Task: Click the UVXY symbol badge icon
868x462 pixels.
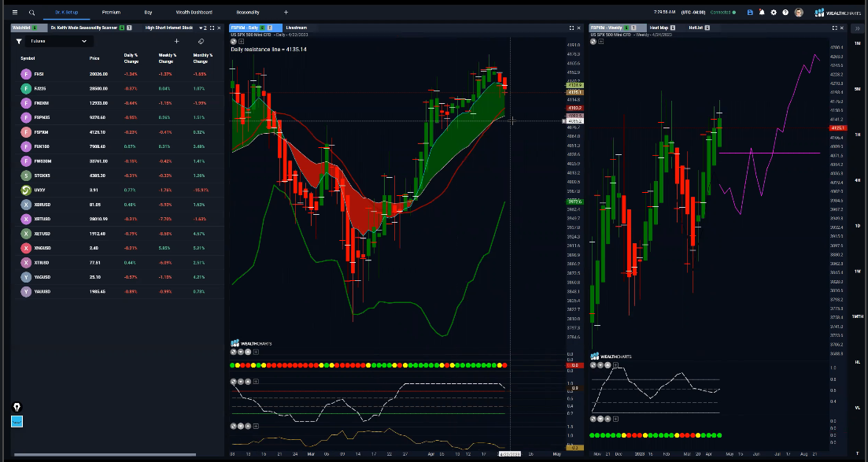Action: (26, 190)
